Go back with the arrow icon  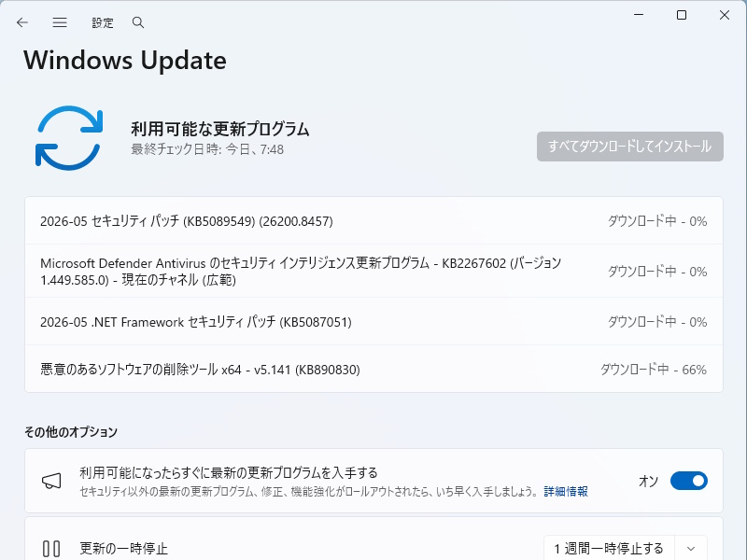21,22
